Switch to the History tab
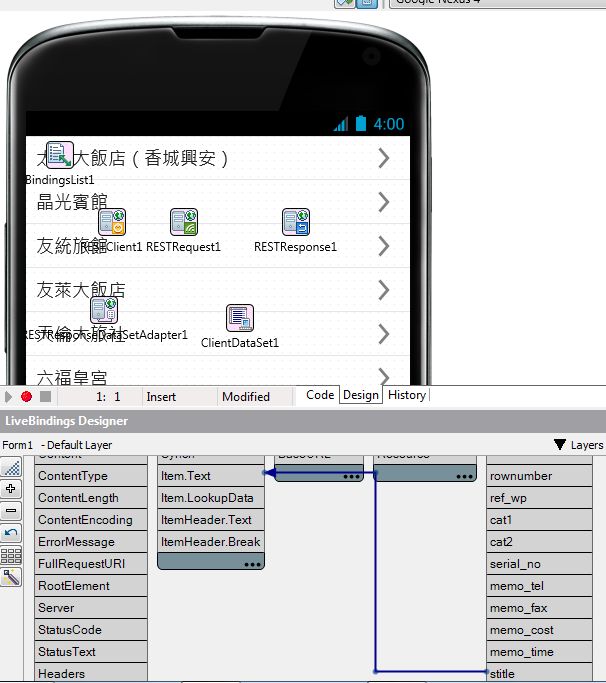This screenshot has width=606, height=683. click(x=407, y=395)
